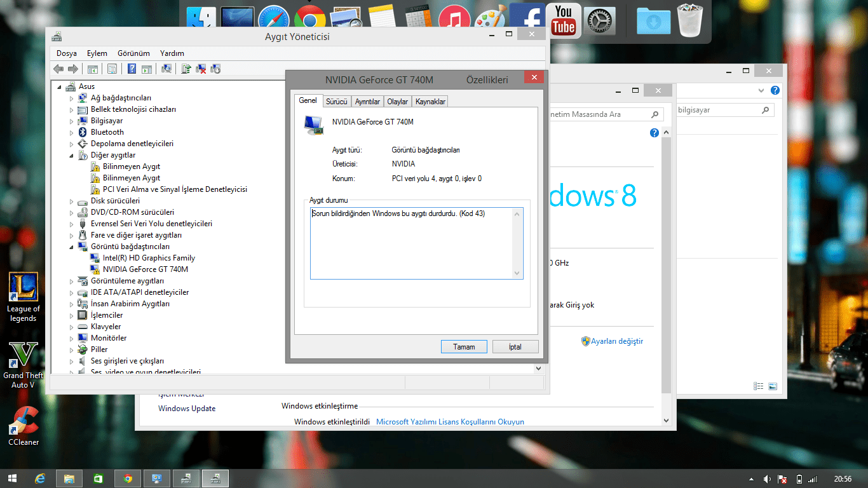This screenshot has width=868, height=488.
Task: Open League of legends desktop shortcut
Action: point(24,297)
